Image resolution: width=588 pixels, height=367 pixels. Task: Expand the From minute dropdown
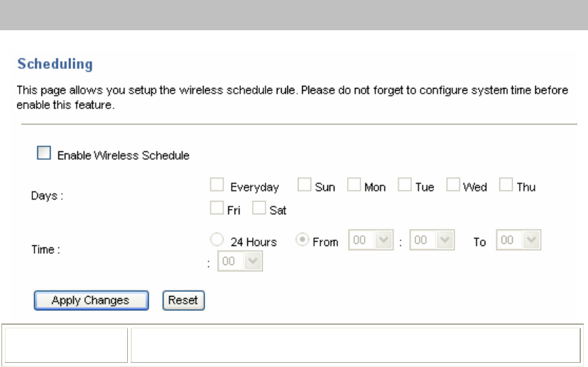pos(432,240)
